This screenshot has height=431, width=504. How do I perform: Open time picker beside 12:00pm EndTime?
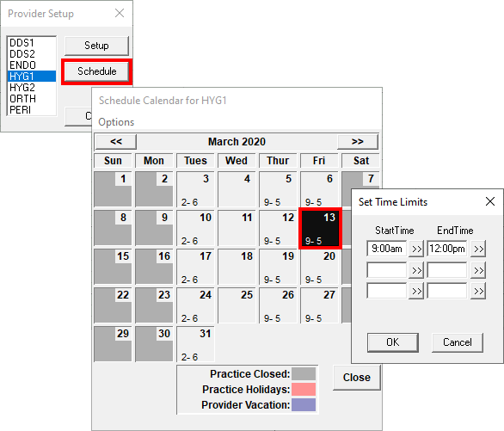pyautogui.click(x=478, y=249)
